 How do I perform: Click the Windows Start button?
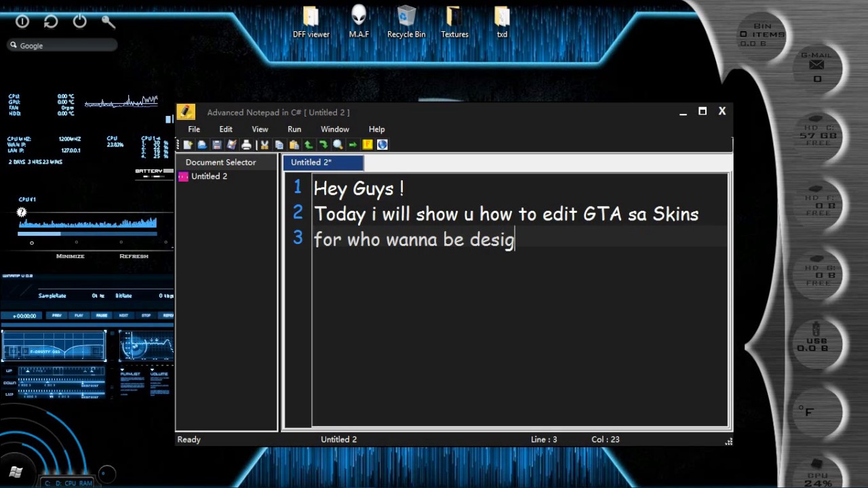pos(16,472)
